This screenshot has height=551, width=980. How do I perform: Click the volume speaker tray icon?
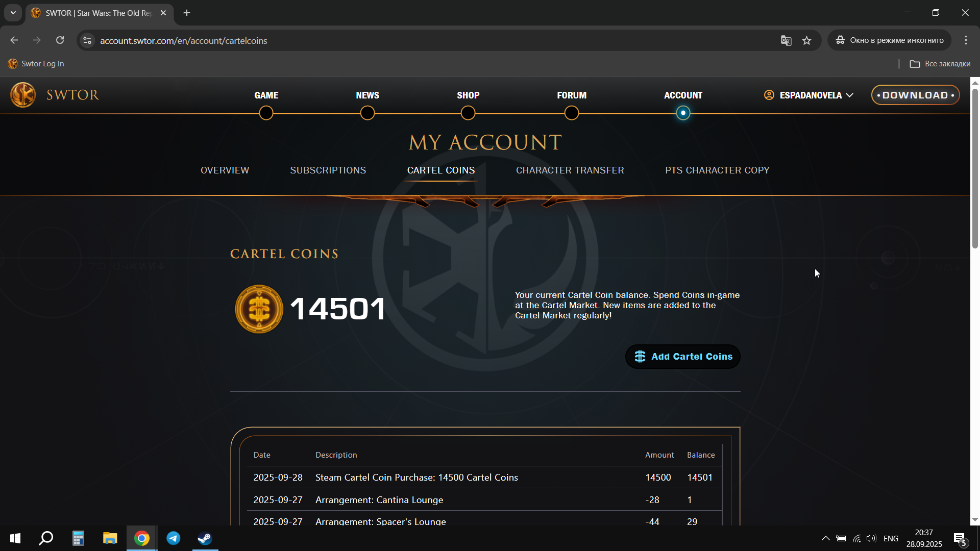point(871,538)
